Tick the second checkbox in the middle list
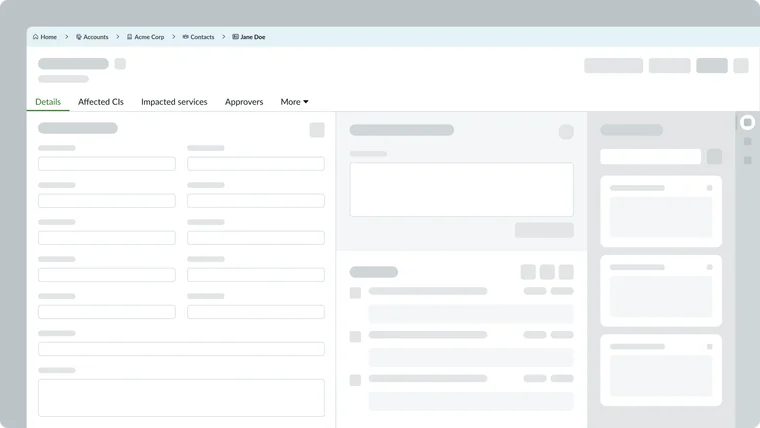The image size is (760, 428). point(355,336)
